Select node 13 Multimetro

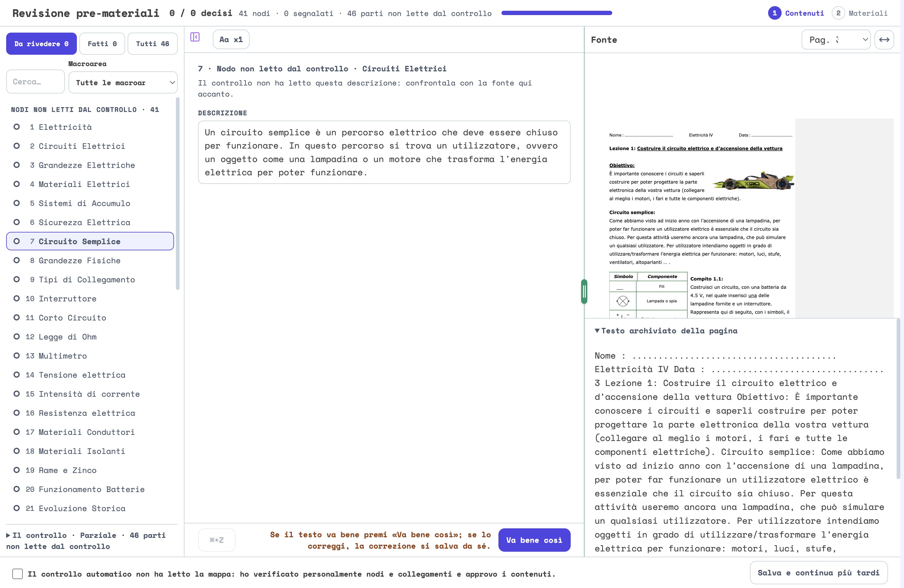click(90, 356)
